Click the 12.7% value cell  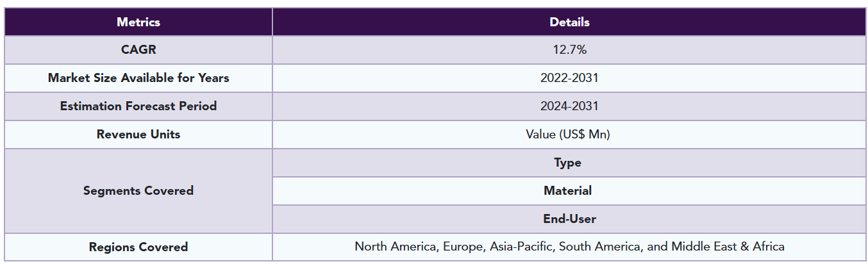pyautogui.click(x=569, y=50)
